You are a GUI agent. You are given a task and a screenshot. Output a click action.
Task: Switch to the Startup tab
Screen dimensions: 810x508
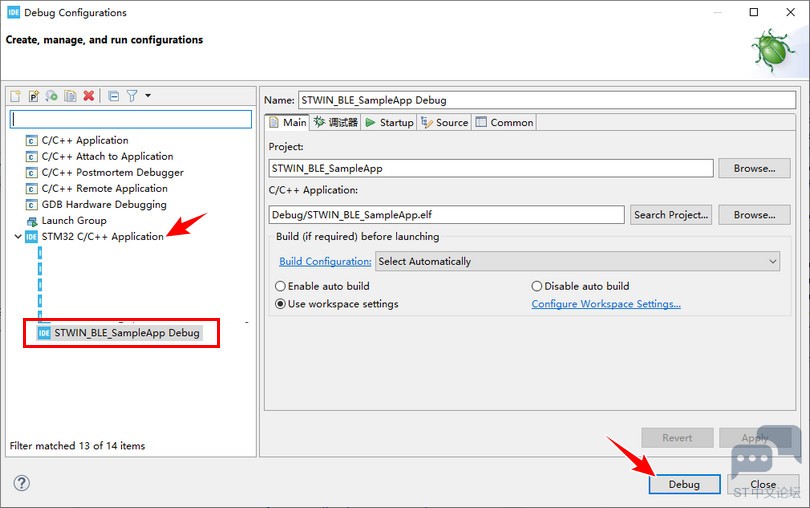coord(388,122)
